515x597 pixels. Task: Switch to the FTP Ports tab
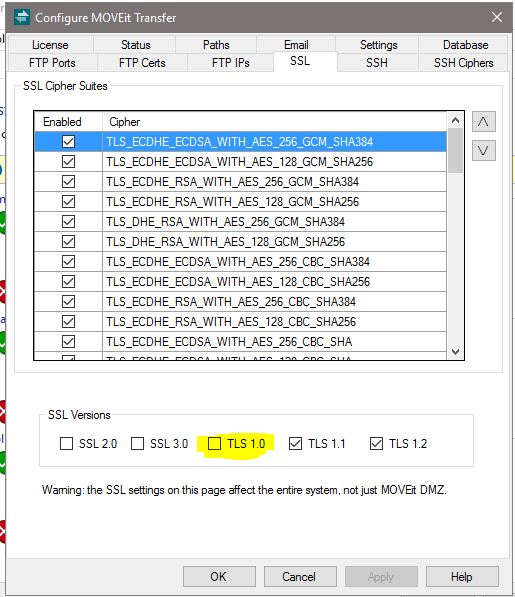click(x=52, y=63)
